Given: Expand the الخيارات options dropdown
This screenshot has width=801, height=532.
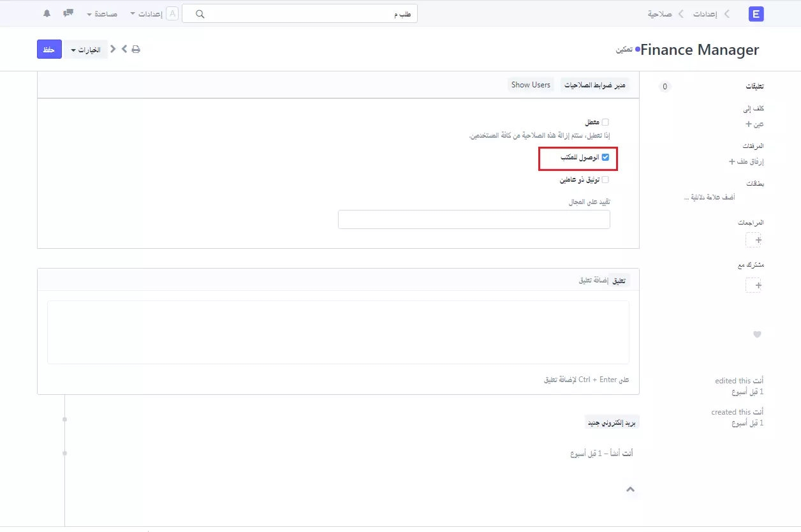Looking at the screenshot, I should click(x=85, y=50).
